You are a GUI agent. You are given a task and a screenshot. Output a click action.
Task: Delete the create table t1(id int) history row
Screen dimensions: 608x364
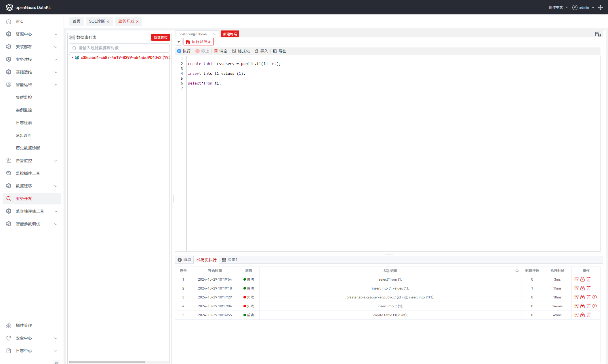point(588,315)
